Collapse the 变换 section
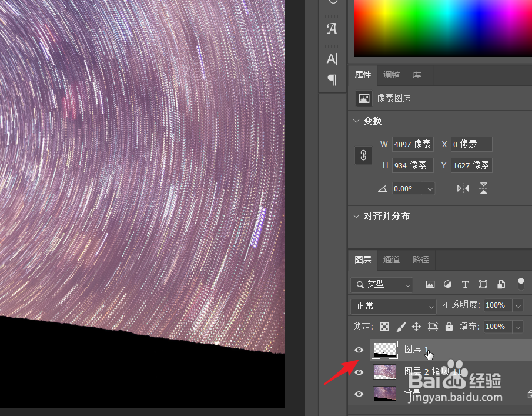 point(356,121)
